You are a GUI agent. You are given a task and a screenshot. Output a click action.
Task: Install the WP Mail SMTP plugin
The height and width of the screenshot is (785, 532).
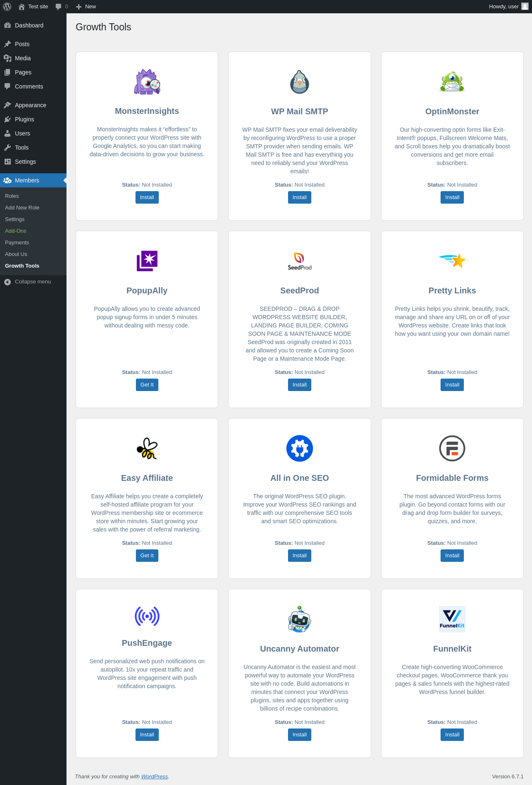[x=300, y=197]
